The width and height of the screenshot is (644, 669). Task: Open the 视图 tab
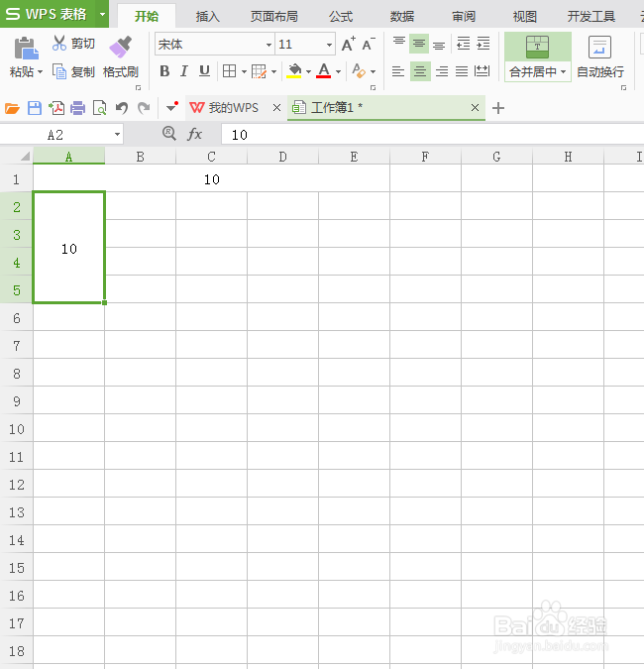pos(525,16)
